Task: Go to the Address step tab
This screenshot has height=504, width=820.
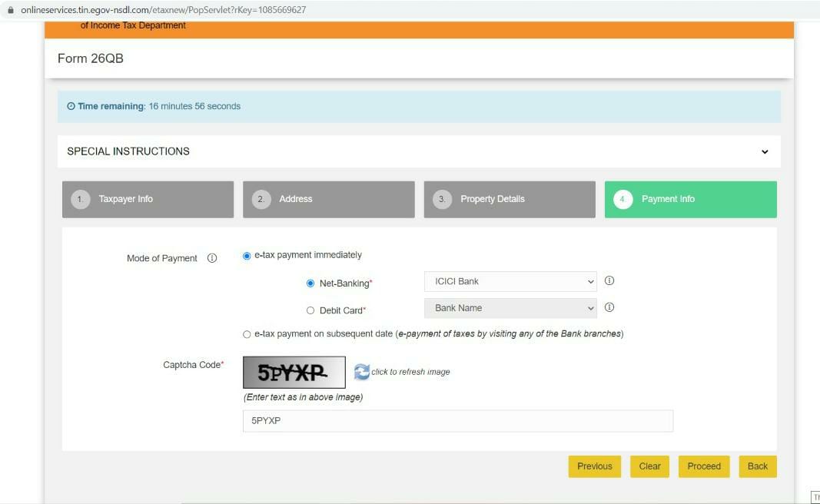Action: tap(328, 199)
